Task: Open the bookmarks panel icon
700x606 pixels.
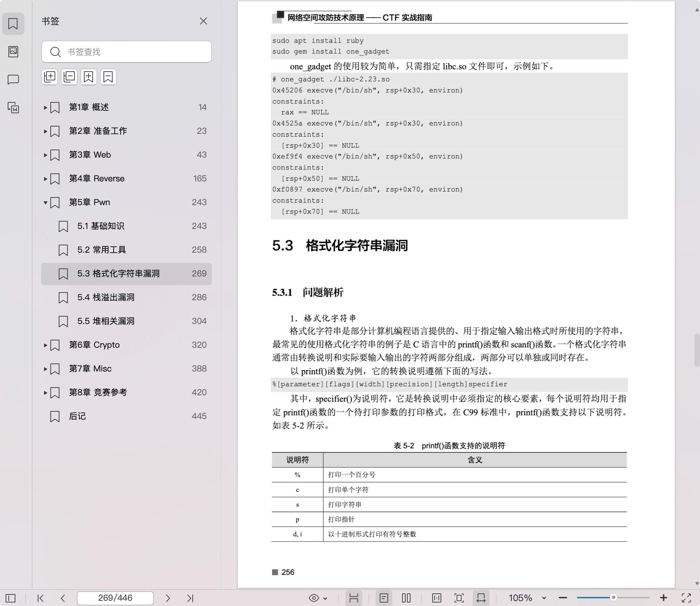Action: [x=13, y=24]
